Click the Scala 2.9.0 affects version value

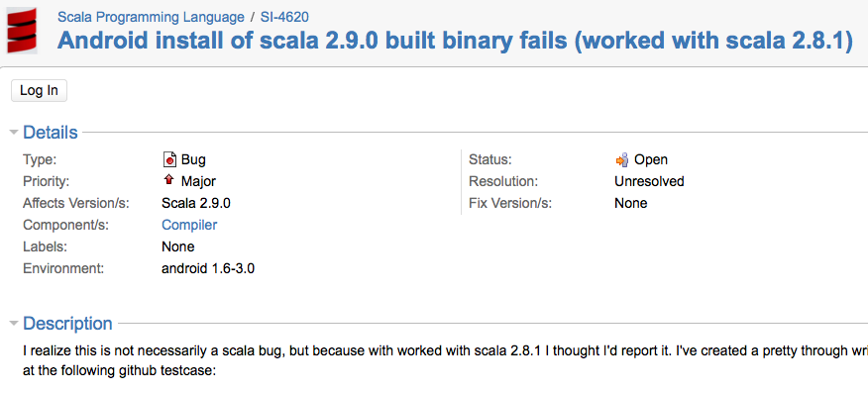click(196, 203)
